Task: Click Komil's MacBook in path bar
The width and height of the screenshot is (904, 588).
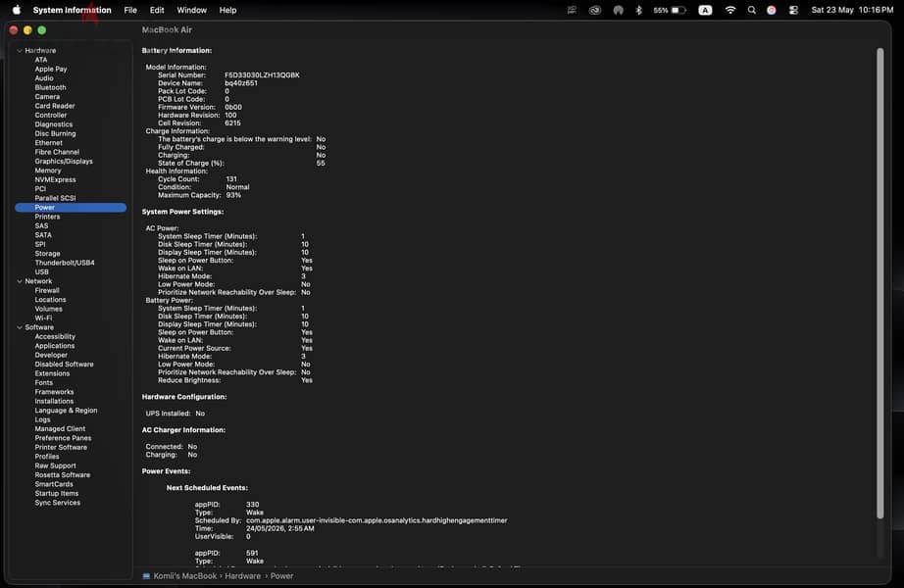Action: click(185, 576)
